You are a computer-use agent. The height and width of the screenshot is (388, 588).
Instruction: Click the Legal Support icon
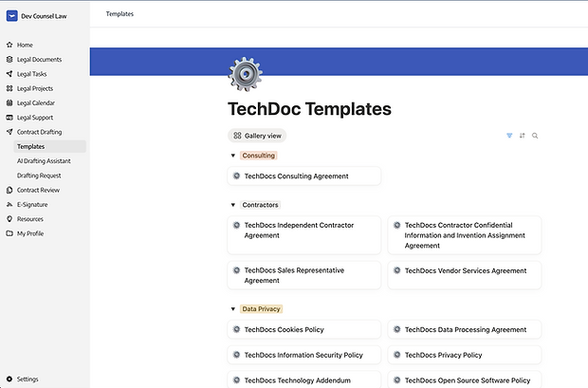pos(9,118)
